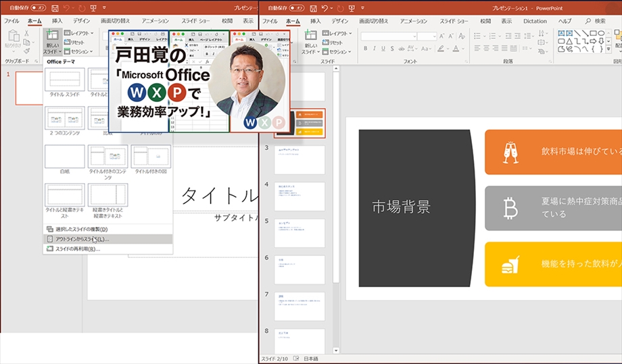Open レイアウト dropdown in right window
This screenshot has width=622, height=364.
coord(337,33)
